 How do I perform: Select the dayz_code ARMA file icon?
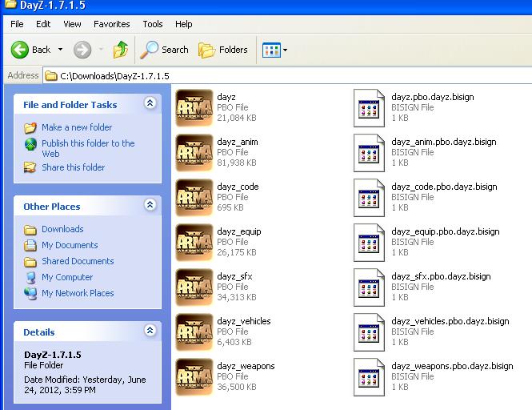click(x=194, y=197)
